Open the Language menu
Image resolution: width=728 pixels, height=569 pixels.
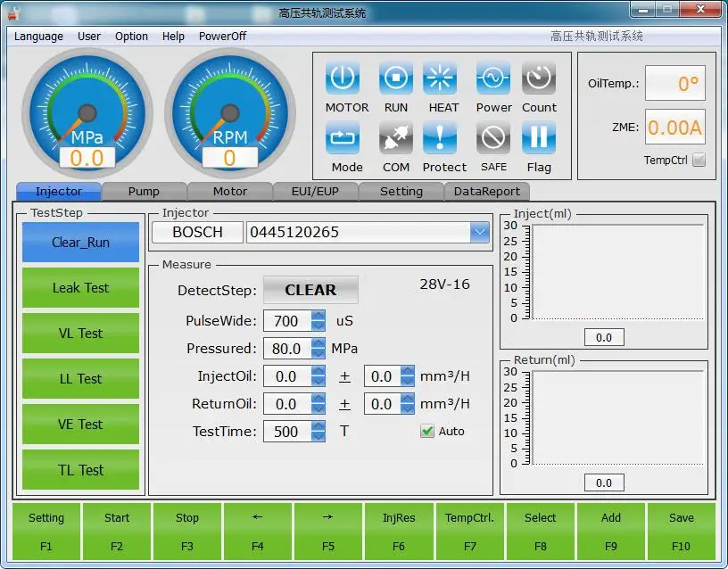tap(38, 37)
